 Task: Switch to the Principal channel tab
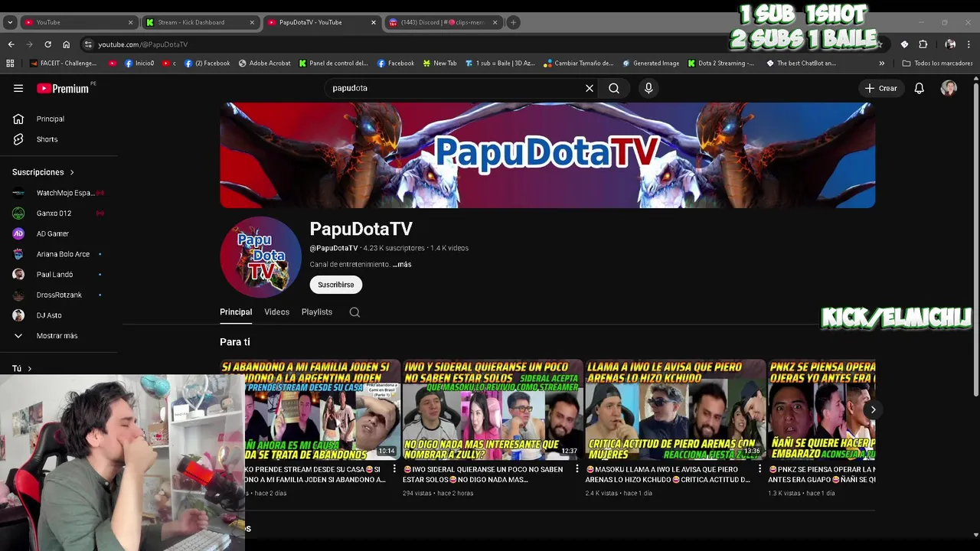pos(236,312)
